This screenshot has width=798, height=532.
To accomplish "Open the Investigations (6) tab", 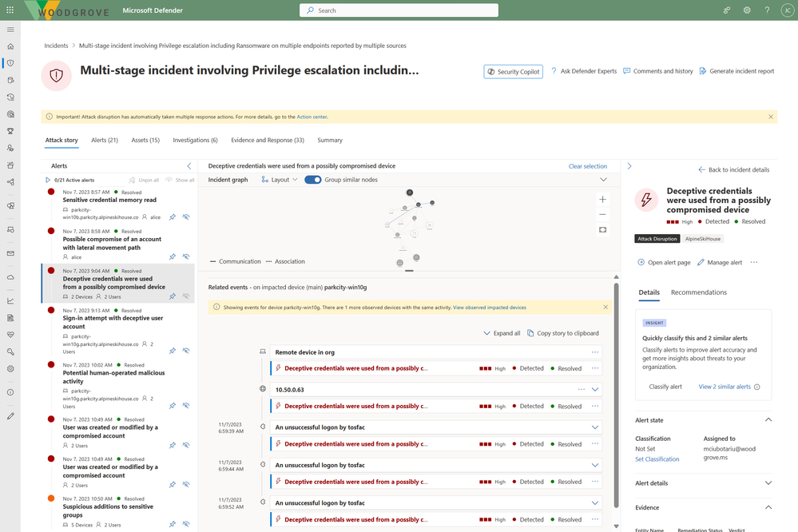I will 195,140.
